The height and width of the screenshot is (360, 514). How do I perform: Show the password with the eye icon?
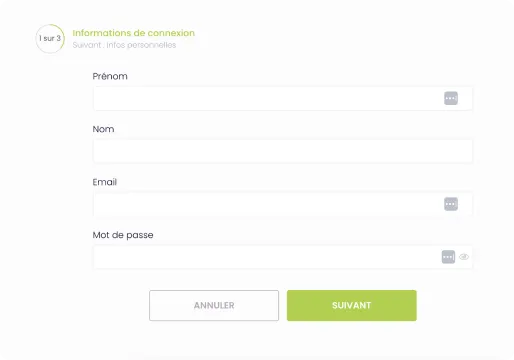(x=464, y=257)
